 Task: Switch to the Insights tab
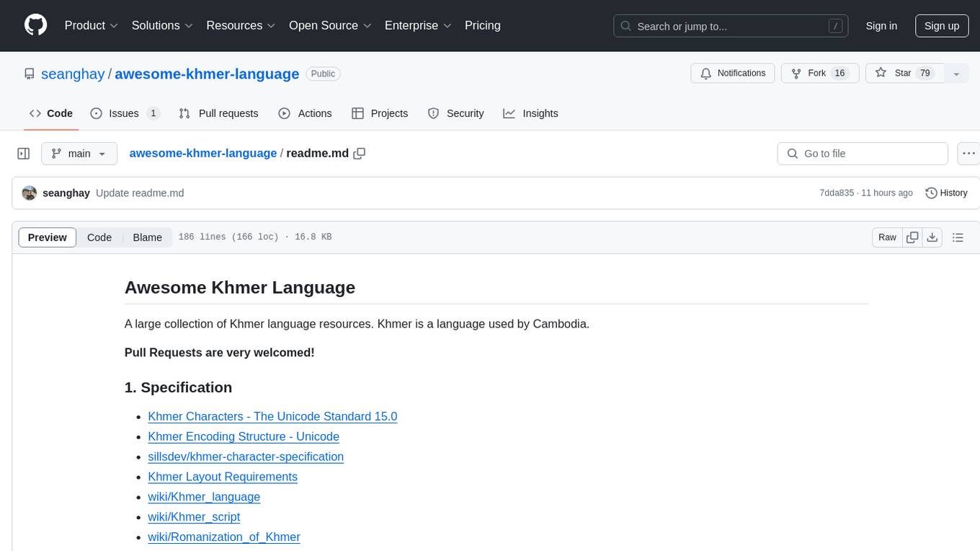point(530,113)
